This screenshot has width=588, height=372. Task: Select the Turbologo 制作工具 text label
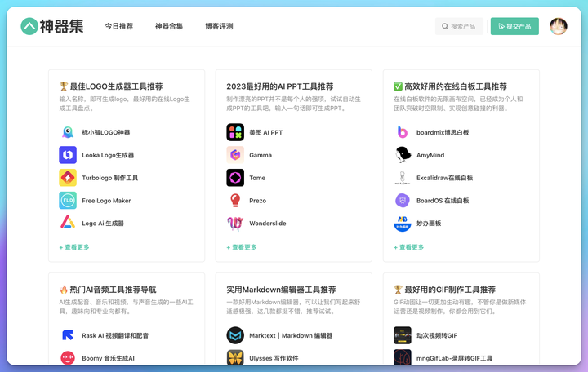110,178
